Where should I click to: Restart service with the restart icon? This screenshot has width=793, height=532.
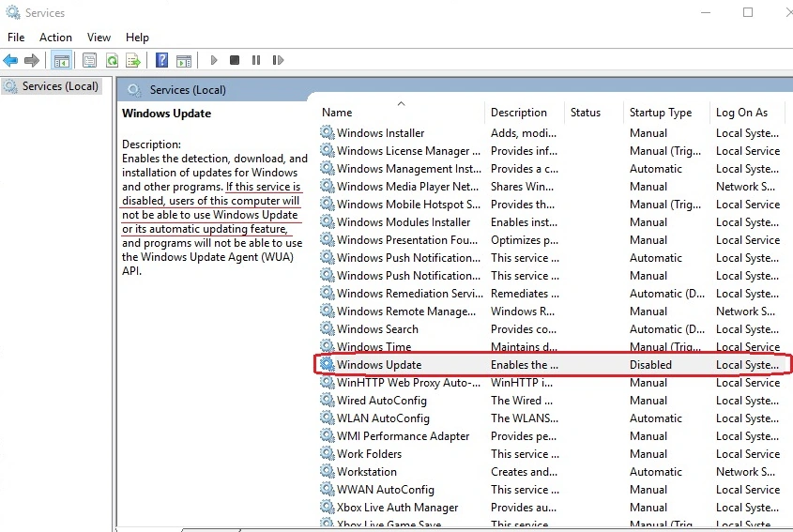click(278, 60)
